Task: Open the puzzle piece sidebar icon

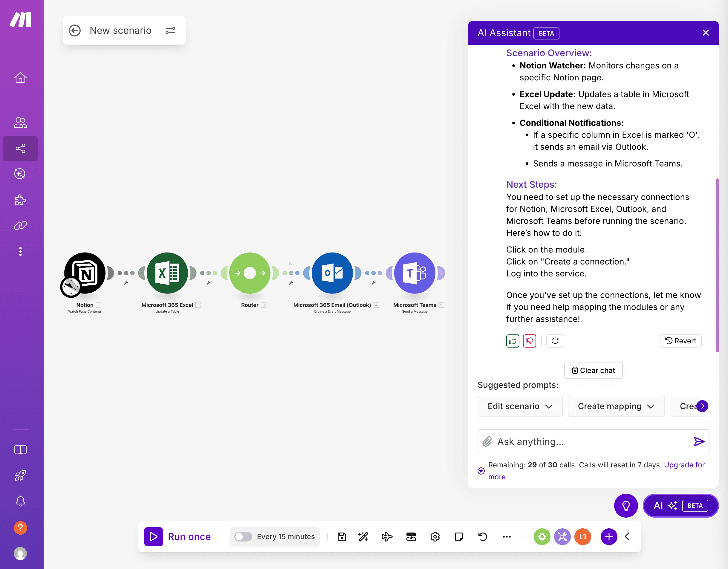Action: coord(20,200)
